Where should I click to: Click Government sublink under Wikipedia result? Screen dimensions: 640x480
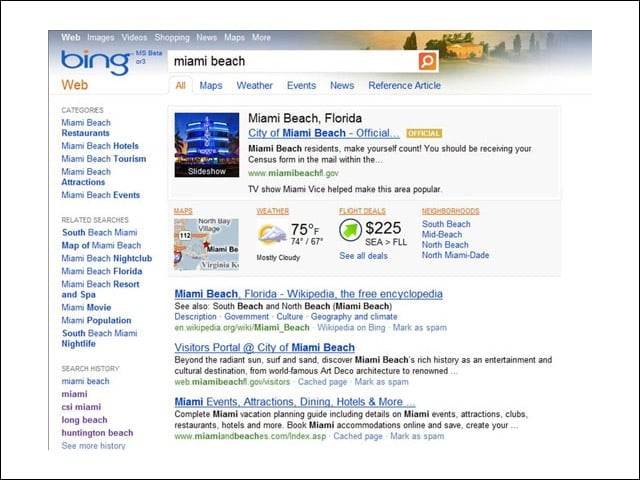pyautogui.click(x=247, y=317)
